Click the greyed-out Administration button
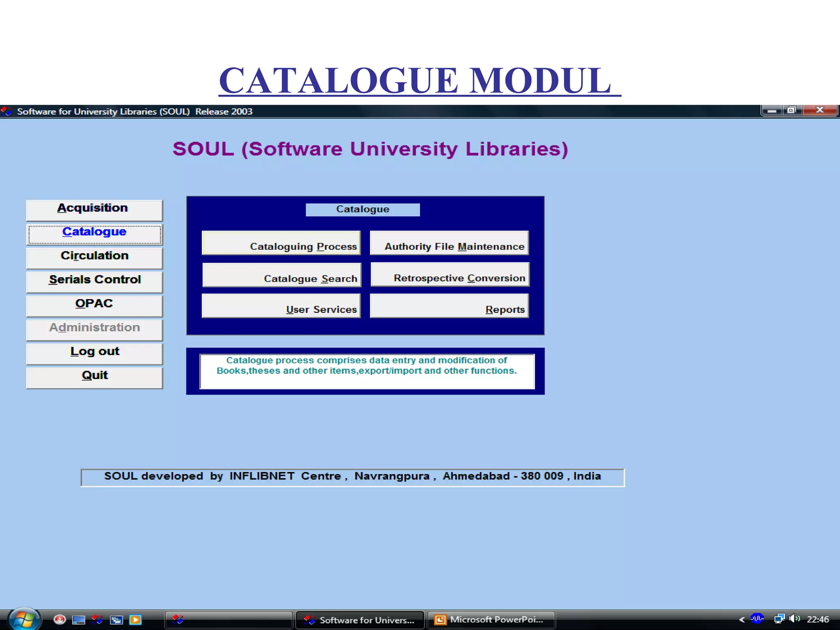The image size is (840, 630). click(94, 330)
